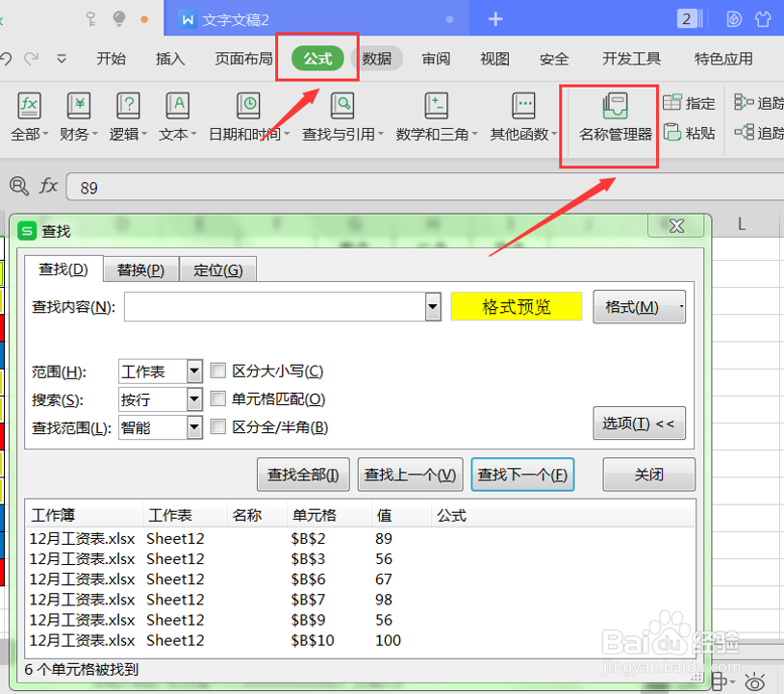The width and height of the screenshot is (784, 694).
Task: Close the 查找 dialog with X
Action: pos(676,226)
